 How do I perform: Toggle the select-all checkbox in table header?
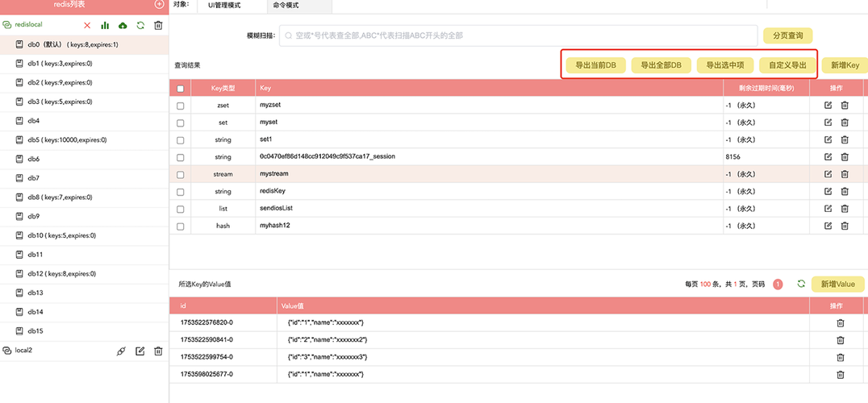point(180,89)
